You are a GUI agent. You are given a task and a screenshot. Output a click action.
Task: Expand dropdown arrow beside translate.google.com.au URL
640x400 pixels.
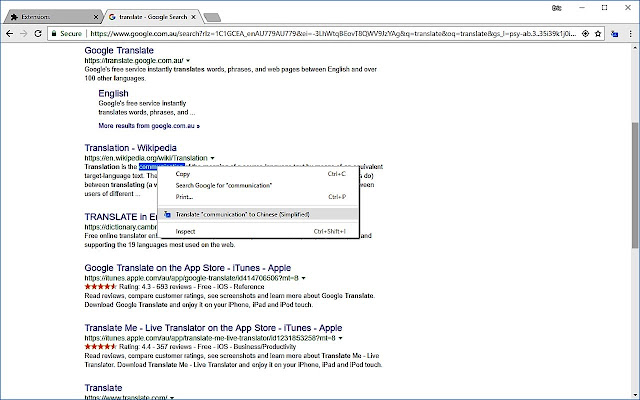[x=188, y=61]
